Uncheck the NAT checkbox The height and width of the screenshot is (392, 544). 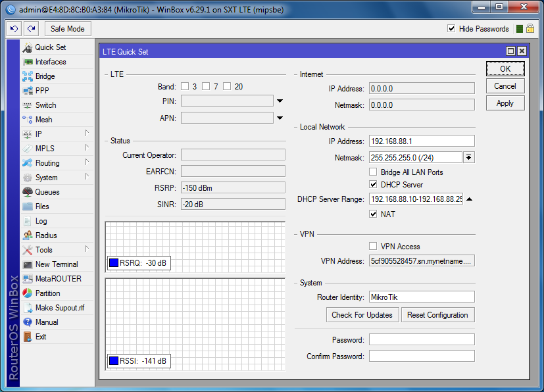tap(374, 214)
